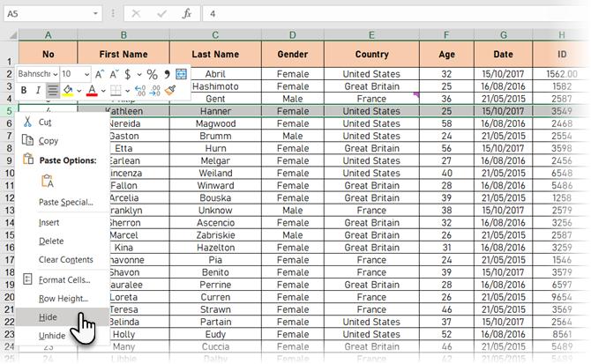Image resolution: width=591 pixels, height=364 pixels.
Task: Open the font color dropdown arrow
Action: pos(103,91)
